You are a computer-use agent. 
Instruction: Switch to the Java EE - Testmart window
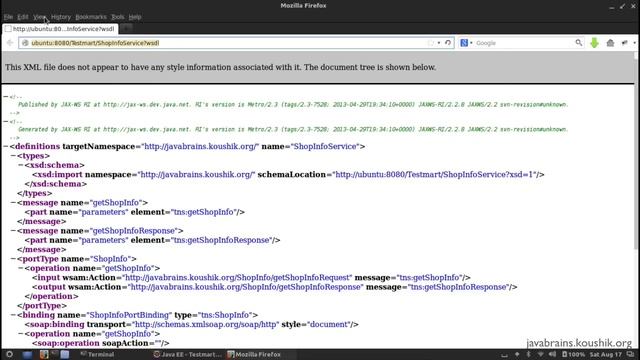click(x=188, y=354)
